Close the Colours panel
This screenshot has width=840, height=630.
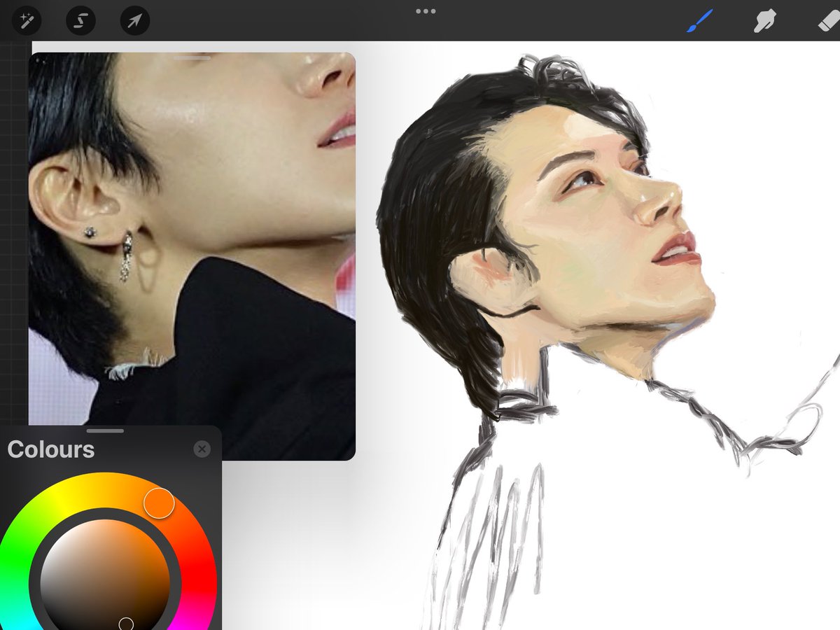[x=202, y=449]
